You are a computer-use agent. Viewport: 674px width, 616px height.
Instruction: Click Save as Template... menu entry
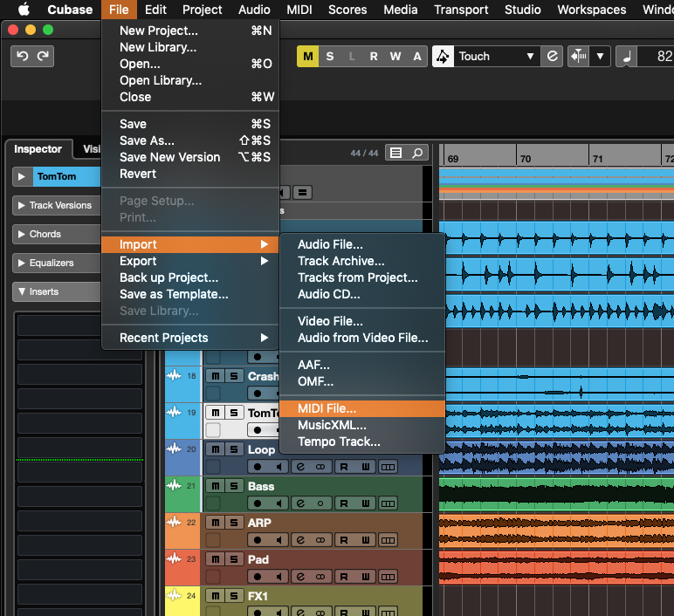click(190, 294)
